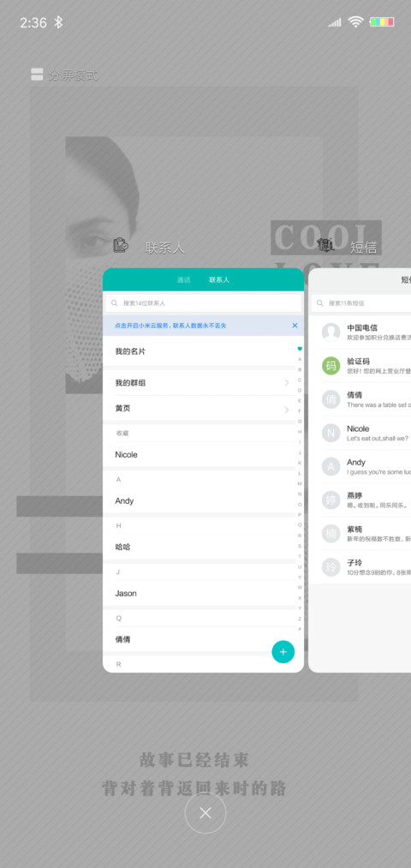Jump to letter Z in index bar
This screenshot has width=411, height=868.
pos(300,619)
